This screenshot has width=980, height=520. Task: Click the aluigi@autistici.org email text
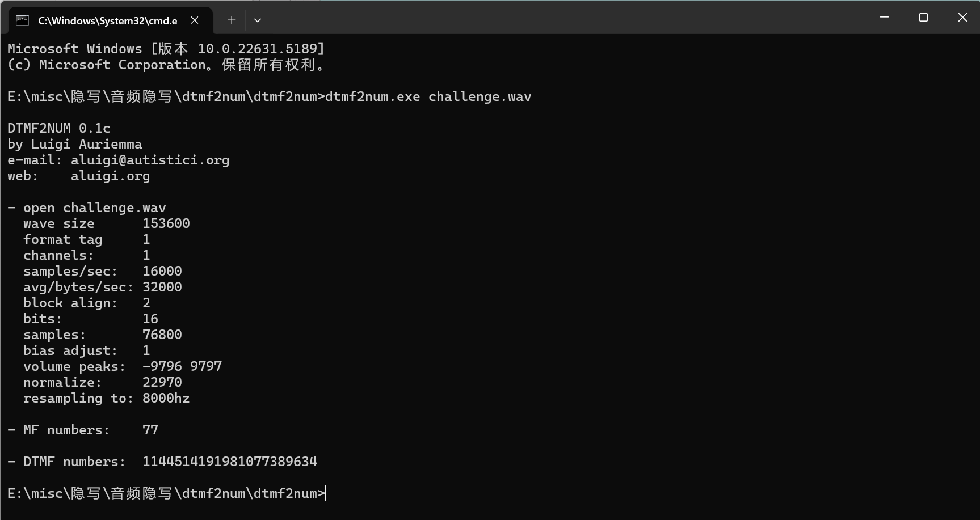tap(150, 160)
